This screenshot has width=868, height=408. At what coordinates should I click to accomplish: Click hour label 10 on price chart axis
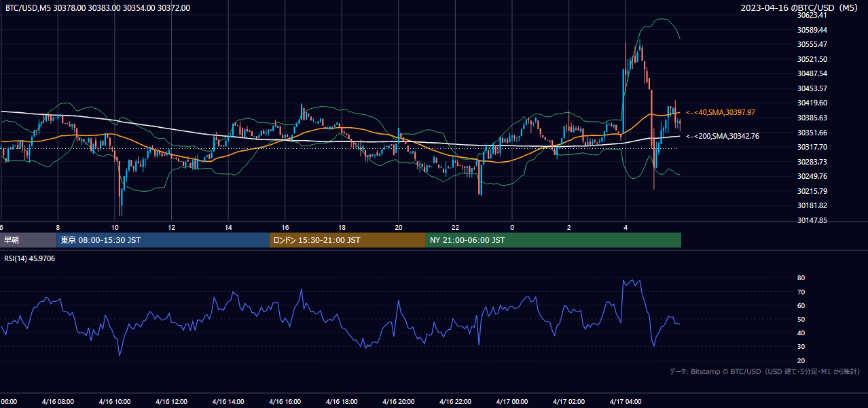[x=115, y=227]
